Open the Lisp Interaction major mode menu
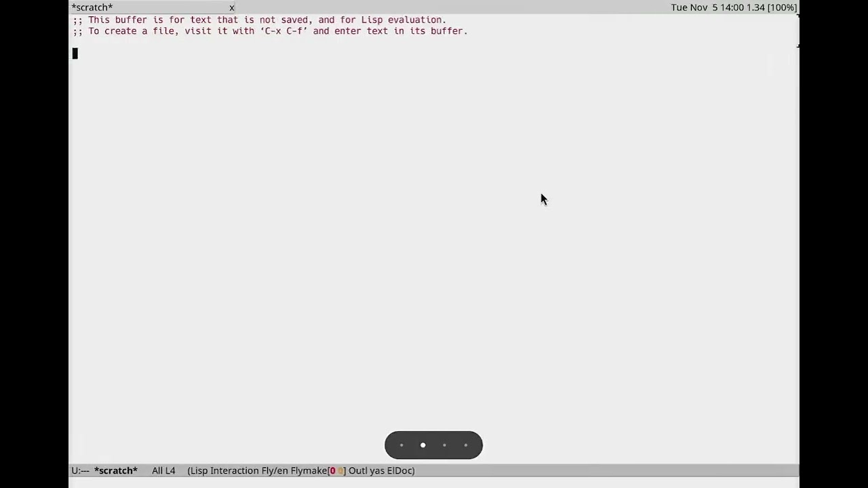Screen dimensions: 868x488 [224, 470]
